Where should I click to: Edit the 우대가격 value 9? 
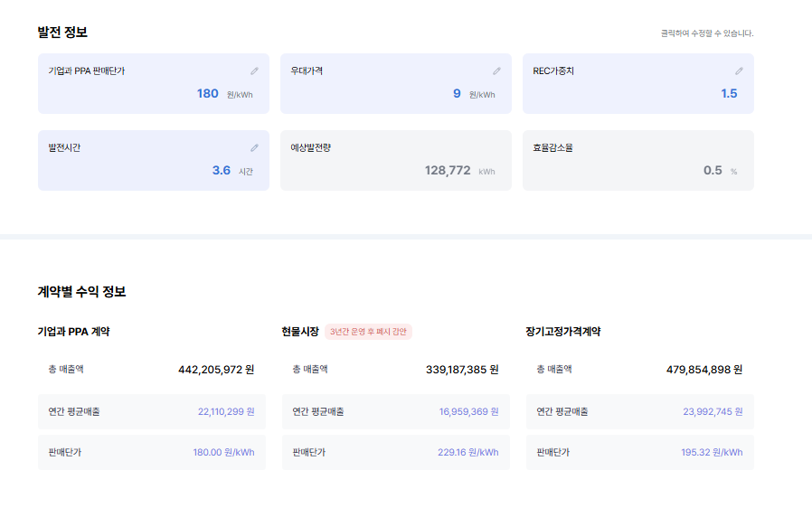coord(457,94)
